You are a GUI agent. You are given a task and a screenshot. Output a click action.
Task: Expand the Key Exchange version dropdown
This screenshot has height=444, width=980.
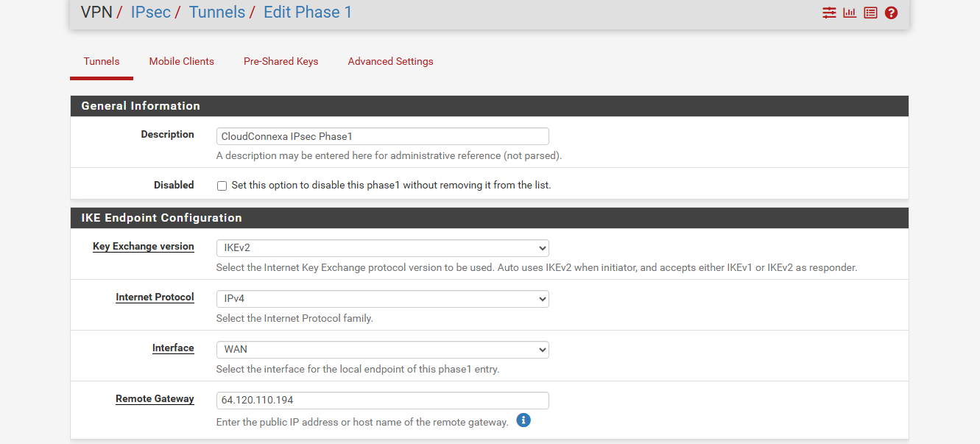coord(382,248)
